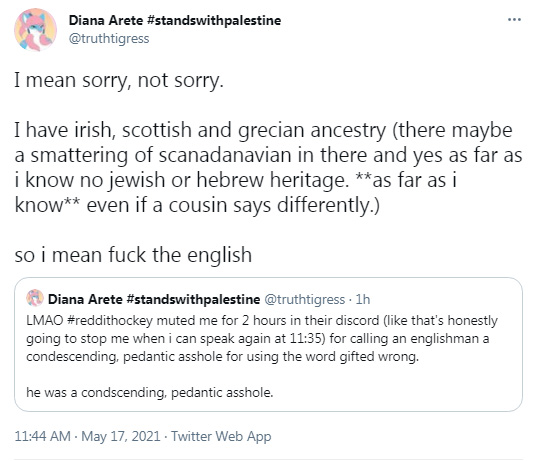This screenshot has width=534, height=461.
Task: Open the quoted tweet's 1h timestamp
Action: (x=363, y=300)
